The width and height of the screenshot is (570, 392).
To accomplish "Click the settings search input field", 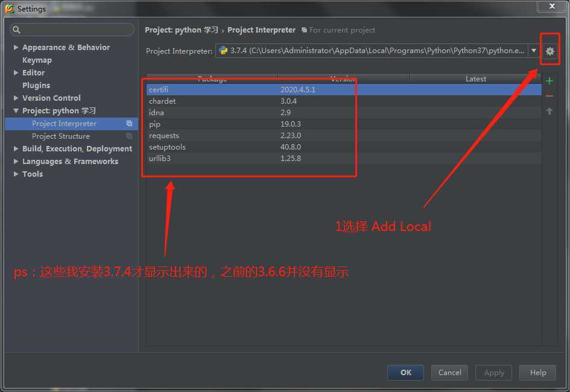I will [x=72, y=30].
